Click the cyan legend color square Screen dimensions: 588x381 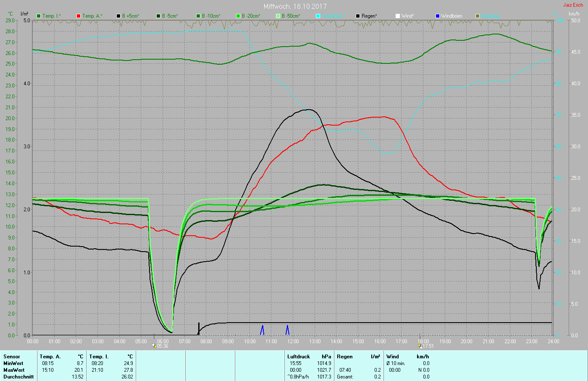(x=318, y=16)
